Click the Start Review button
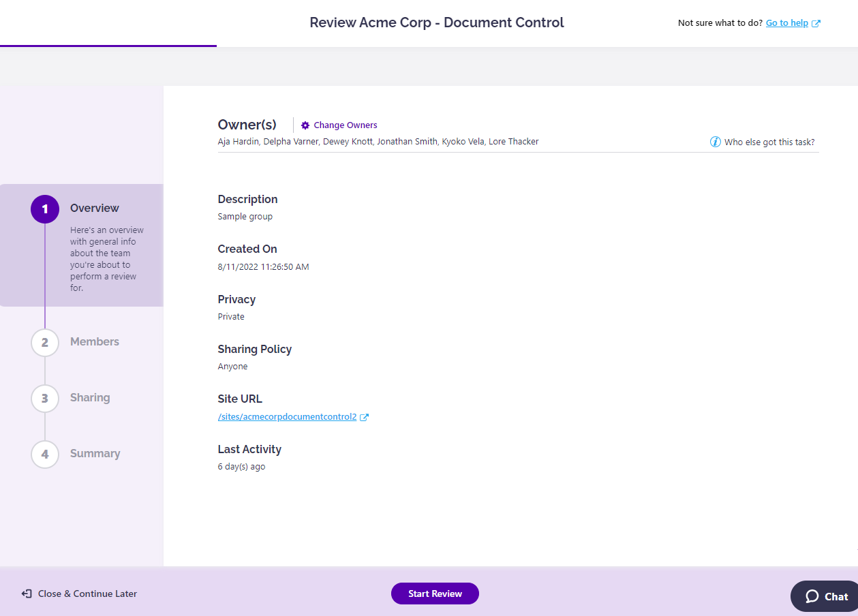The width and height of the screenshot is (858, 616). click(x=435, y=594)
